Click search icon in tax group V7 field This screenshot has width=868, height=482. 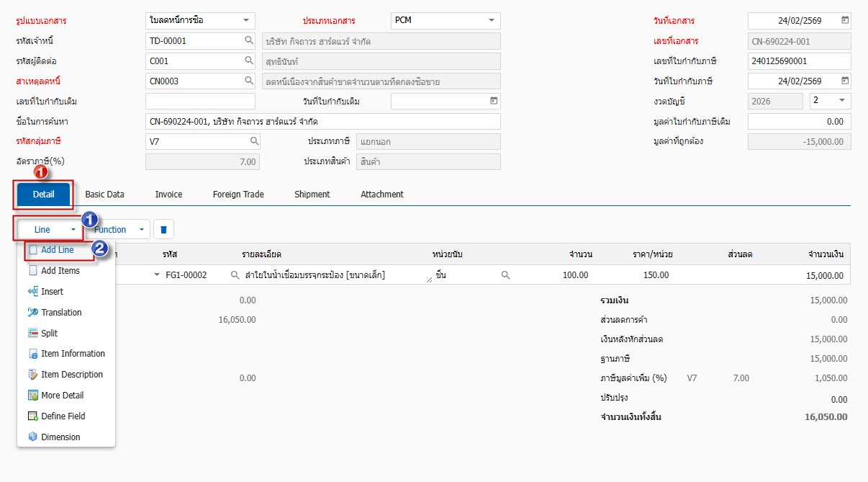tap(254, 142)
